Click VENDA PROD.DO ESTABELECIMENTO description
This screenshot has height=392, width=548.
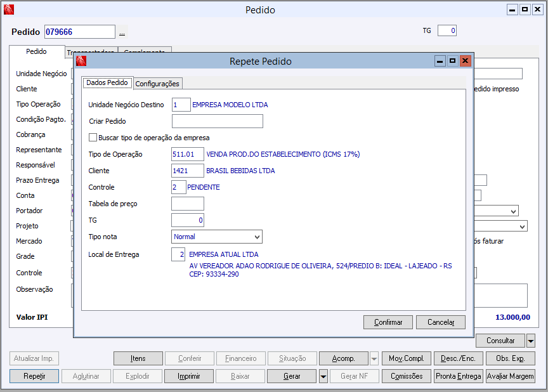(283, 154)
